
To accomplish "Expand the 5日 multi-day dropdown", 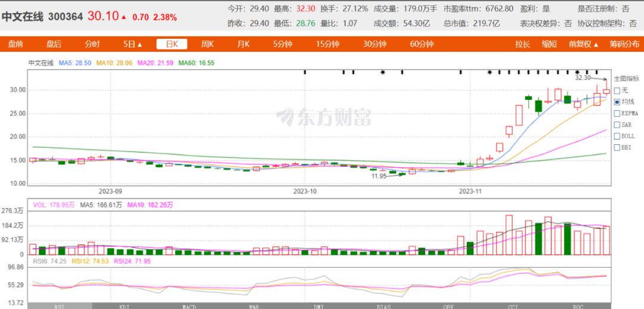I will coord(132,44).
